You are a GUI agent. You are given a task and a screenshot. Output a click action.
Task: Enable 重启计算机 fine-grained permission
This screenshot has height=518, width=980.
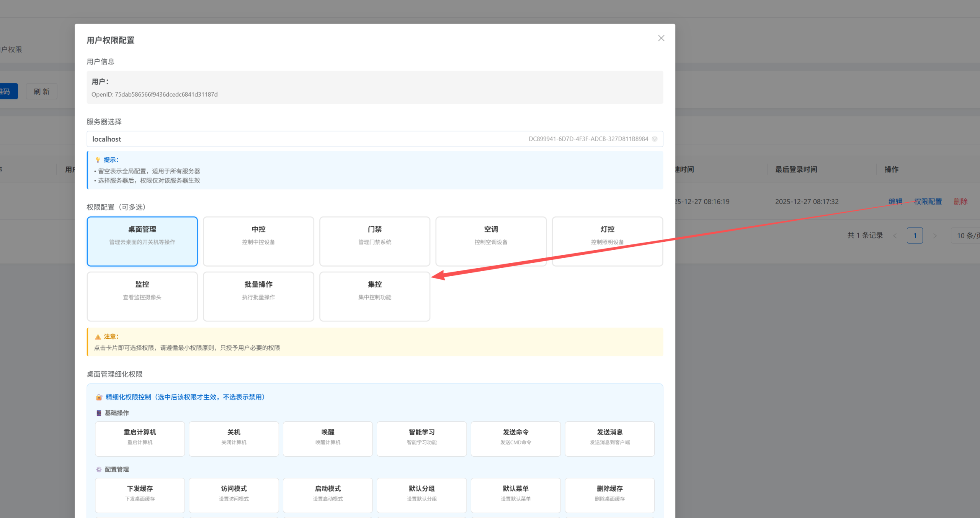(140, 439)
